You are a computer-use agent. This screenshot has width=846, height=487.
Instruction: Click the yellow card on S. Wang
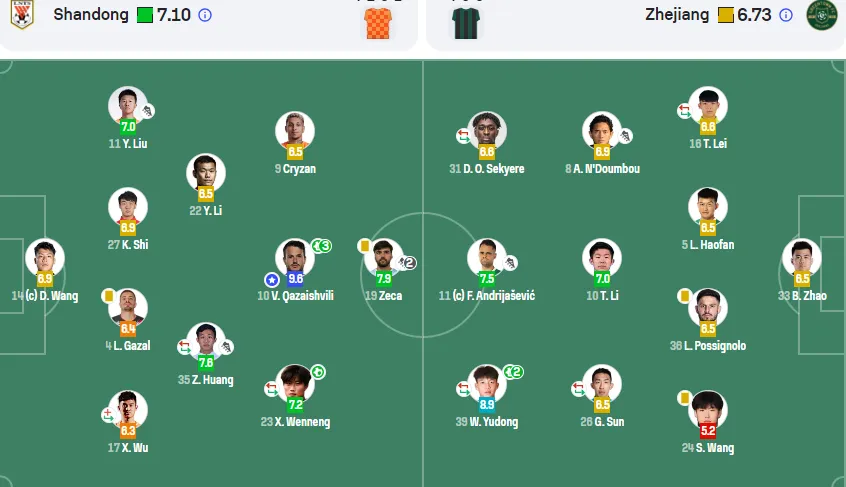point(684,398)
